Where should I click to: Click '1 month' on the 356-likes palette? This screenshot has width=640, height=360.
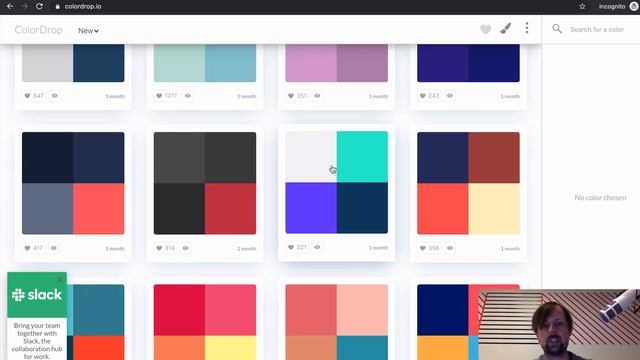(x=510, y=249)
